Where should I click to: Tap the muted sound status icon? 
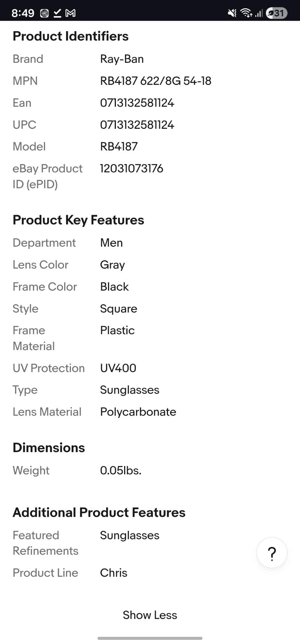pos(232,13)
